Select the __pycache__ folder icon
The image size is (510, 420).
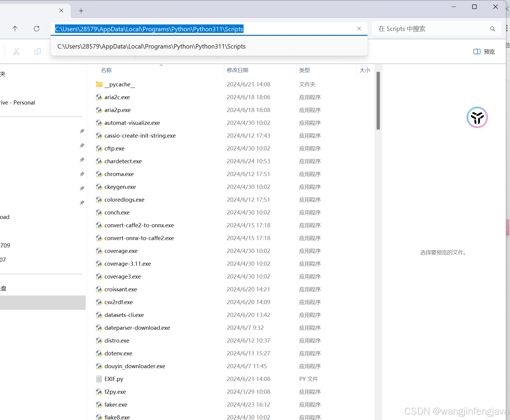click(99, 84)
